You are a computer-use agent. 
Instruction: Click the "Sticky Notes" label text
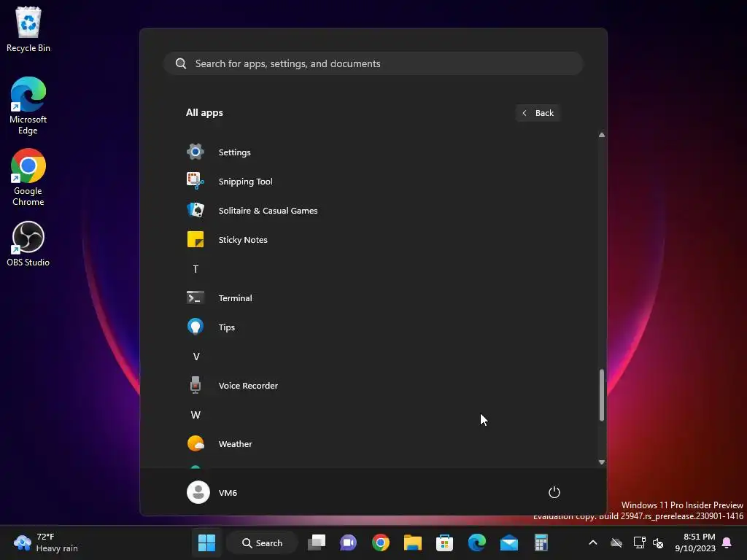(x=242, y=240)
